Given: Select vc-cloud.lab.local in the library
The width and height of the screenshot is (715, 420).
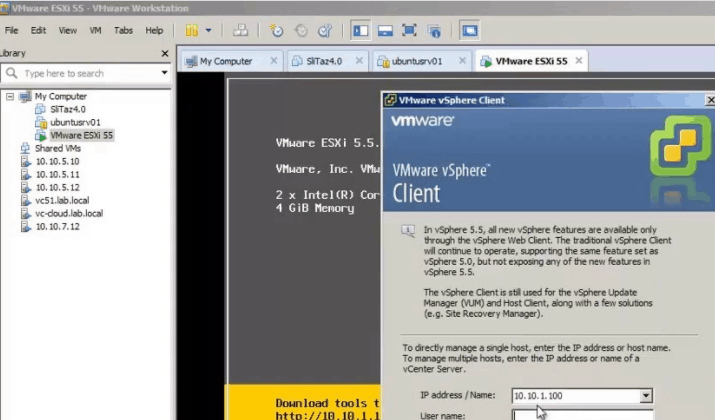Looking at the screenshot, I should [69, 213].
